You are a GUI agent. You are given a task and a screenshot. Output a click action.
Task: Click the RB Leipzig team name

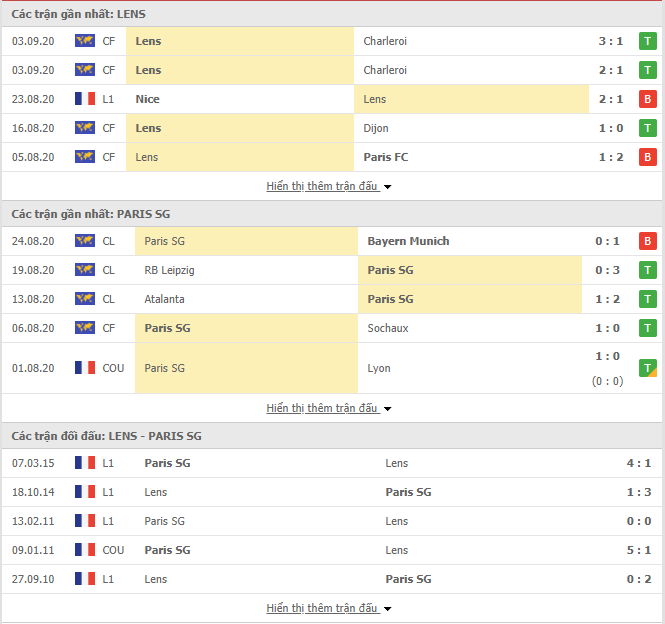pyautogui.click(x=169, y=270)
